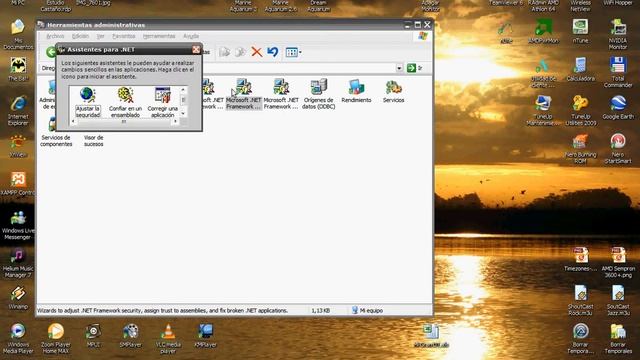Select the highlighted Microsoft .NET Framework shortcut
Screen dimensions: 640x360
[x=243, y=94]
